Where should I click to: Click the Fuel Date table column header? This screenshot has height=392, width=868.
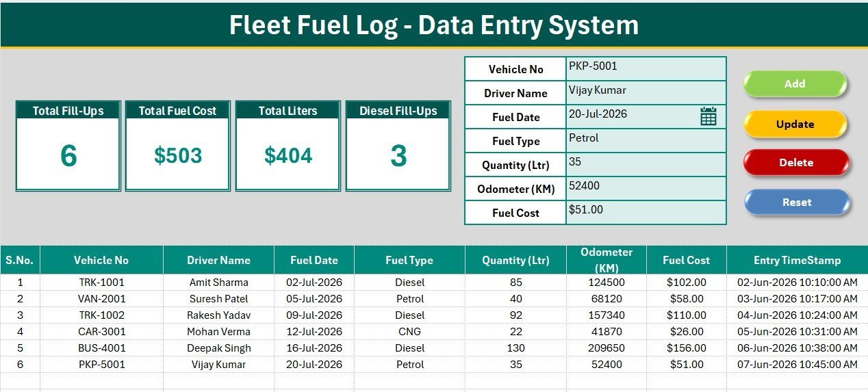pos(314,260)
